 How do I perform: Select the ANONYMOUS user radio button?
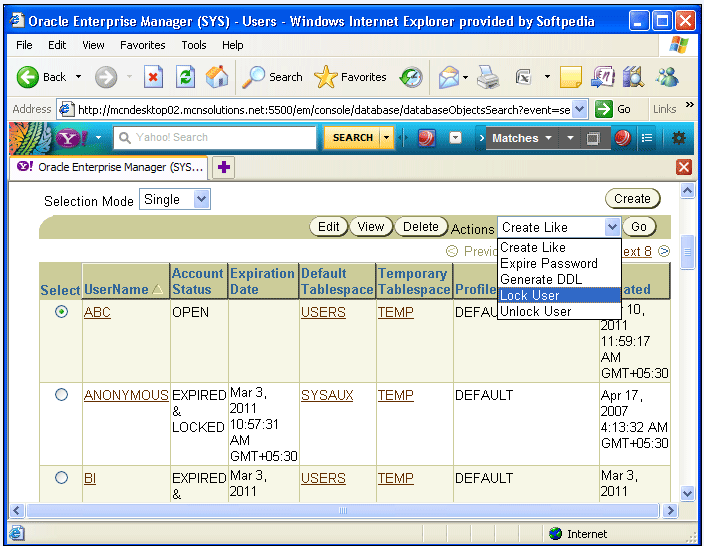coord(62,395)
